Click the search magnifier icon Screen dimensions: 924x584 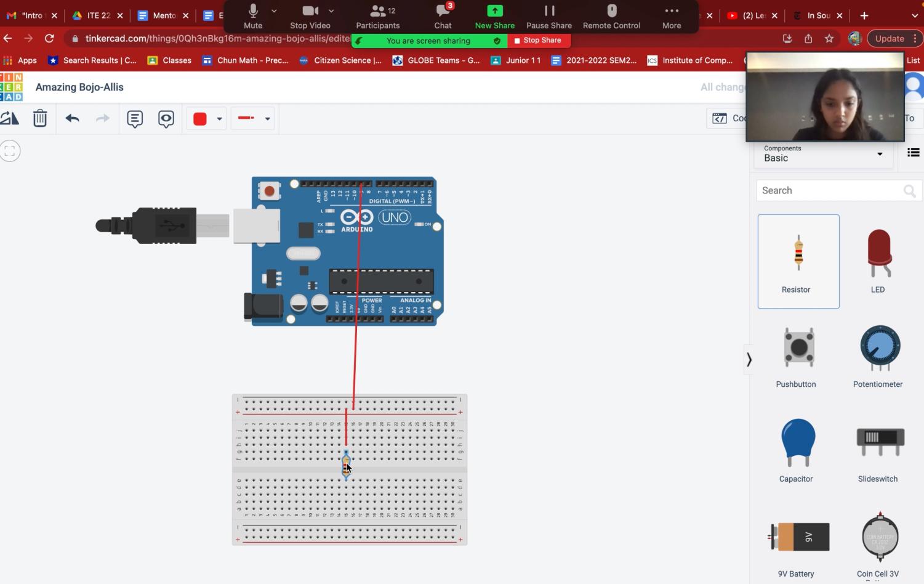(x=909, y=191)
